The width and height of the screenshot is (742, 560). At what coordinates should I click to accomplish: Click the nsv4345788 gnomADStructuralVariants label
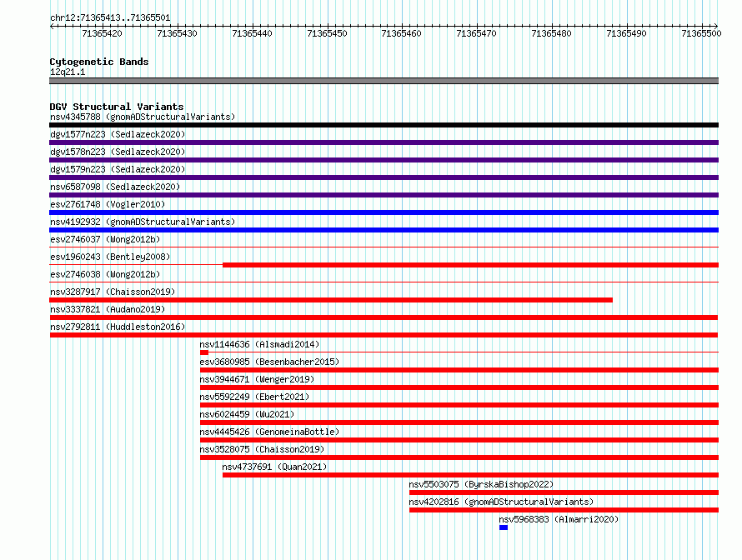click(143, 117)
